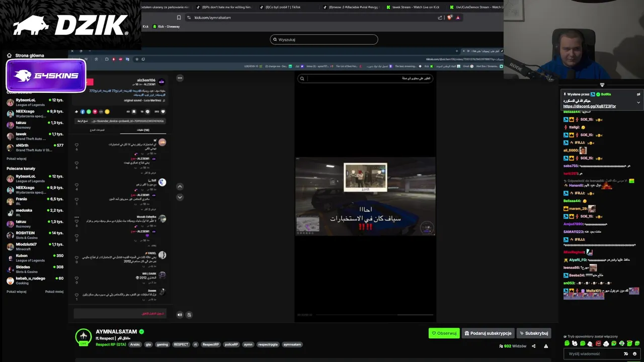Go to previous TikTok video arrow
644x362 pixels.
(x=180, y=187)
